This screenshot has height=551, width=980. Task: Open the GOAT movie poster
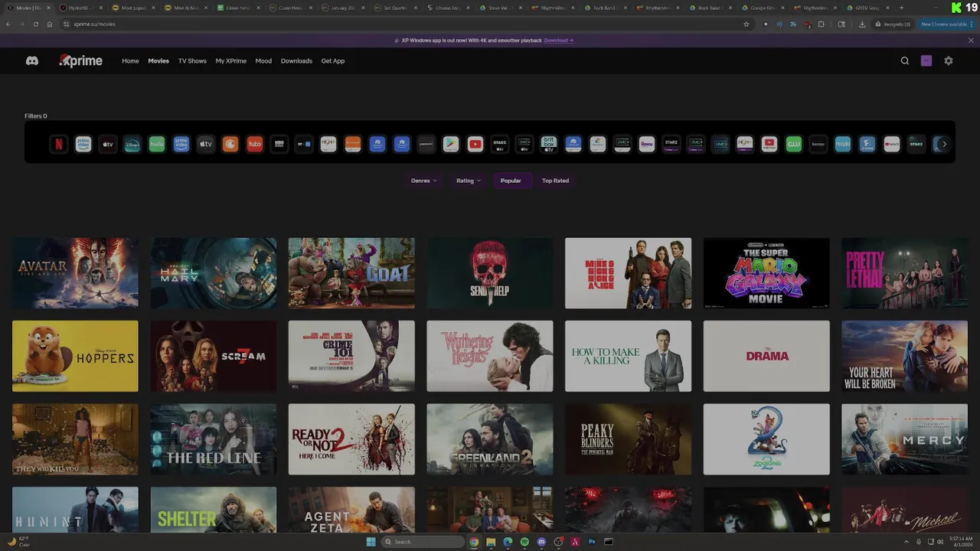(351, 273)
